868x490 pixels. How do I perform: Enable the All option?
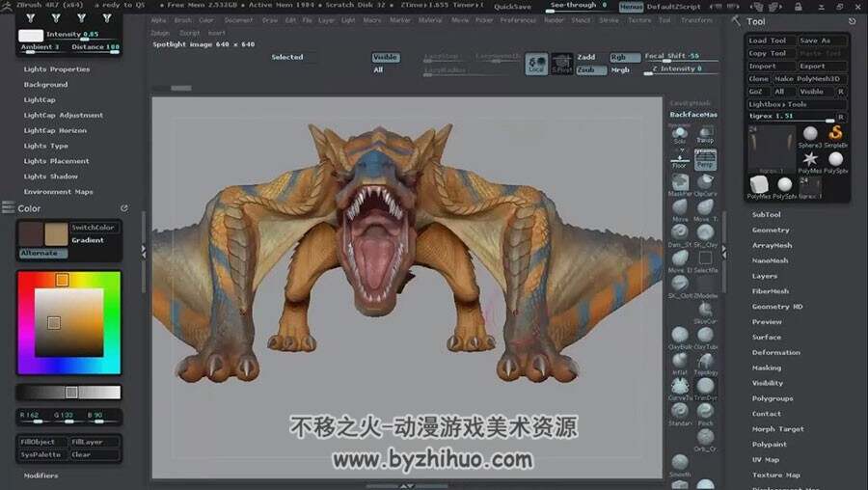click(x=379, y=69)
